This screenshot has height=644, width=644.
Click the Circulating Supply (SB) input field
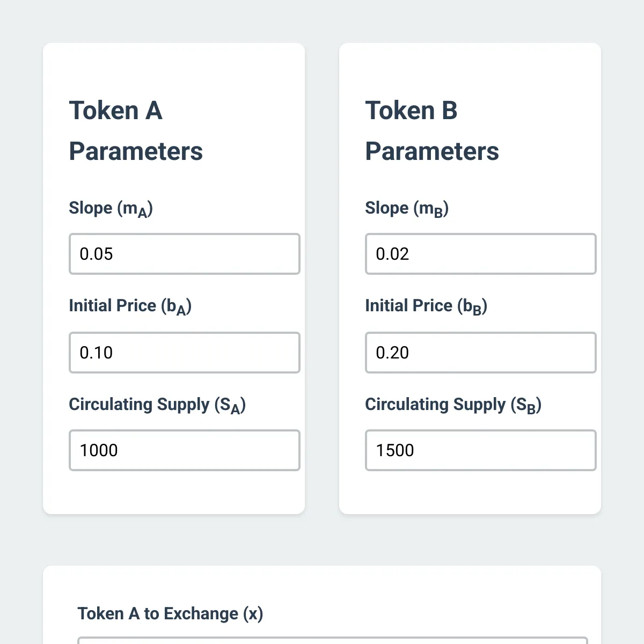coord(480,450)
